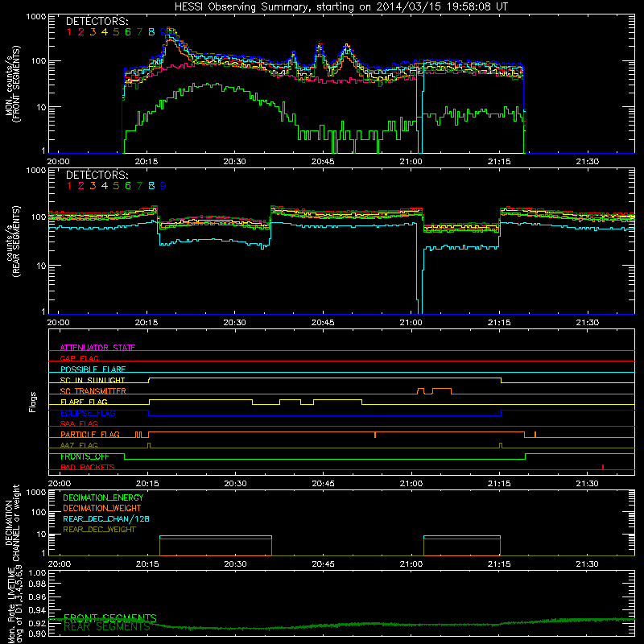The width and height of the screenshot is (644, 644).
Task: Select dark green detector 7 in rear legend
Action: click(139, 186)
